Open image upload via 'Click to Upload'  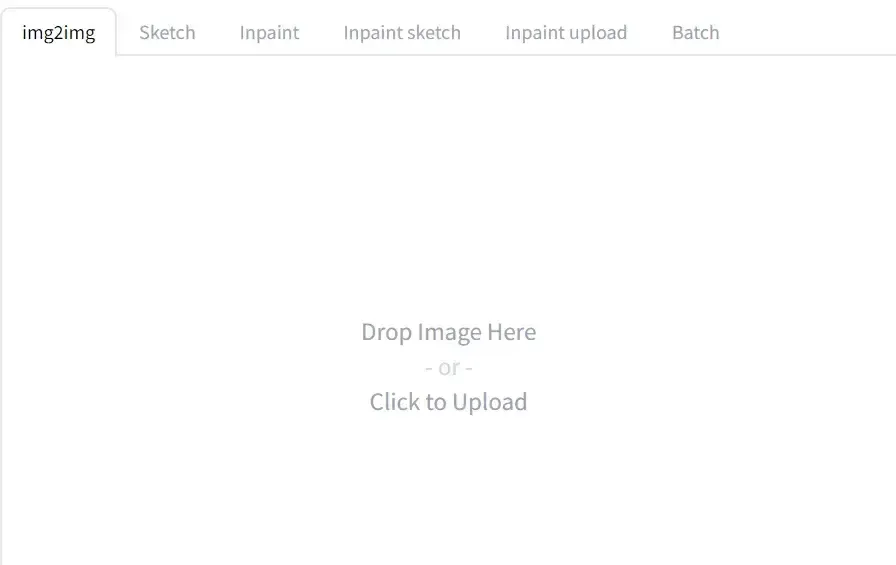point(449,402)
